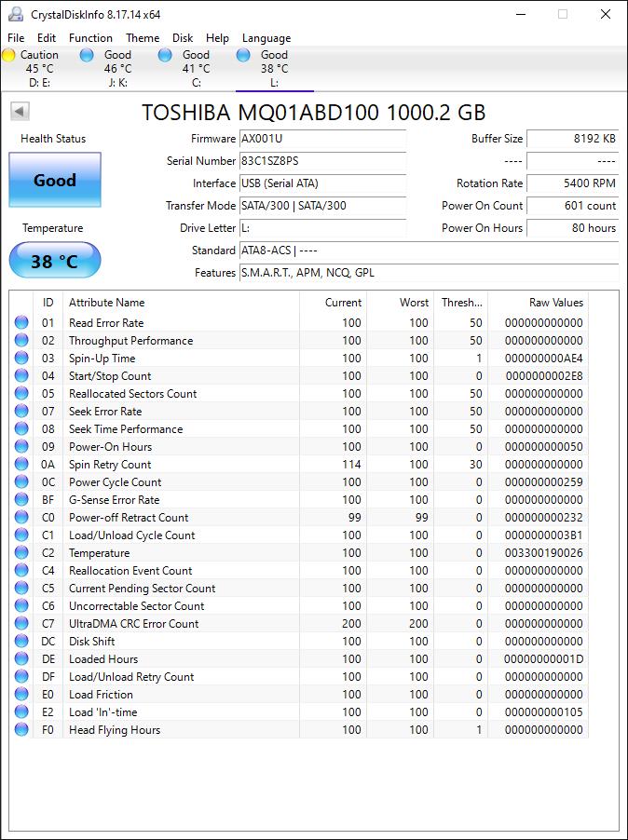Click status orb for Temperature attribute row
Screen dimensions: 628x840
(x=21, y=552)
